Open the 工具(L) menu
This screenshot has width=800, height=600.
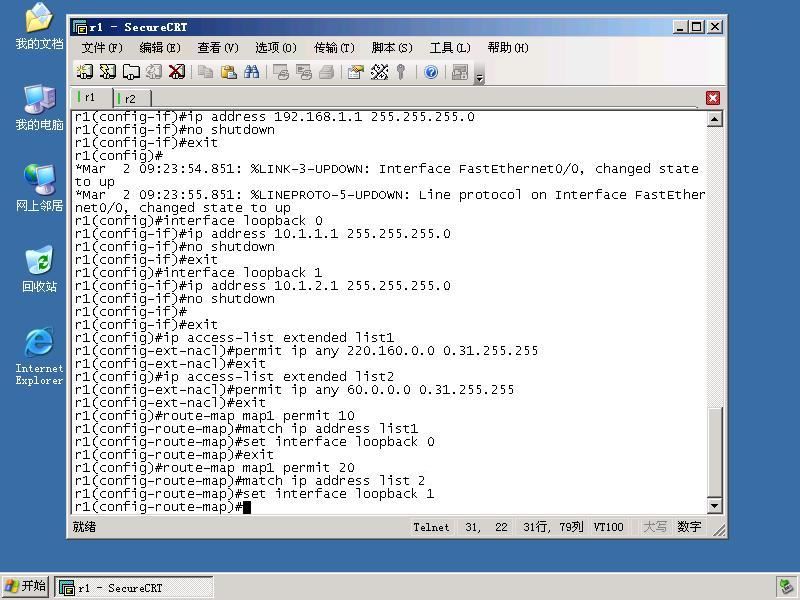point(450,48)
